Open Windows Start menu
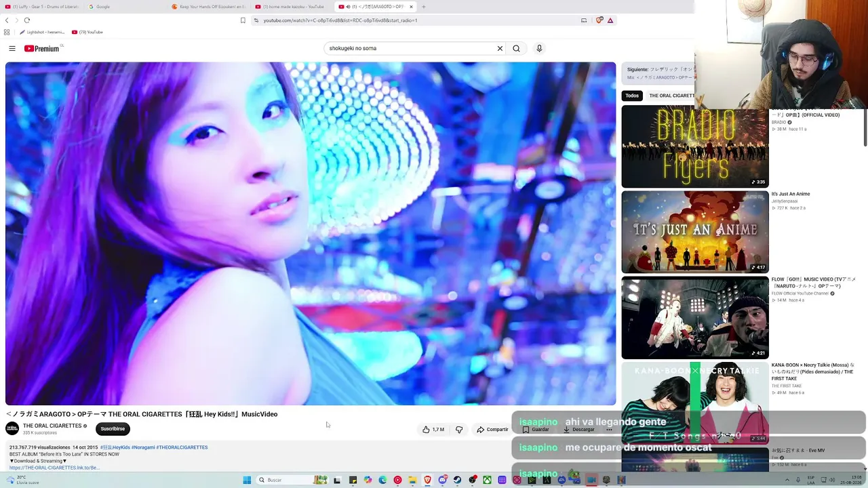868x488 pixels. [x=247, y=480]
